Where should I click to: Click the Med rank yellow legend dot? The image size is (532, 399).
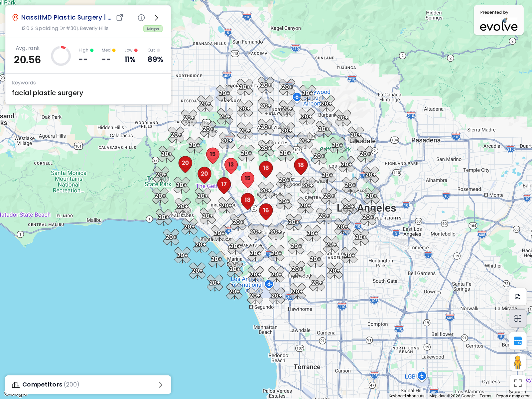point(114,50)
